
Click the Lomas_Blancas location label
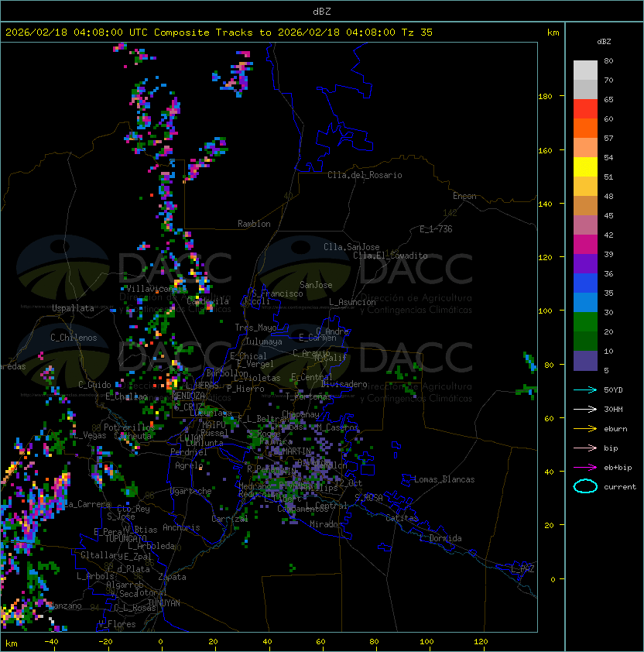(x=444, y=479)
